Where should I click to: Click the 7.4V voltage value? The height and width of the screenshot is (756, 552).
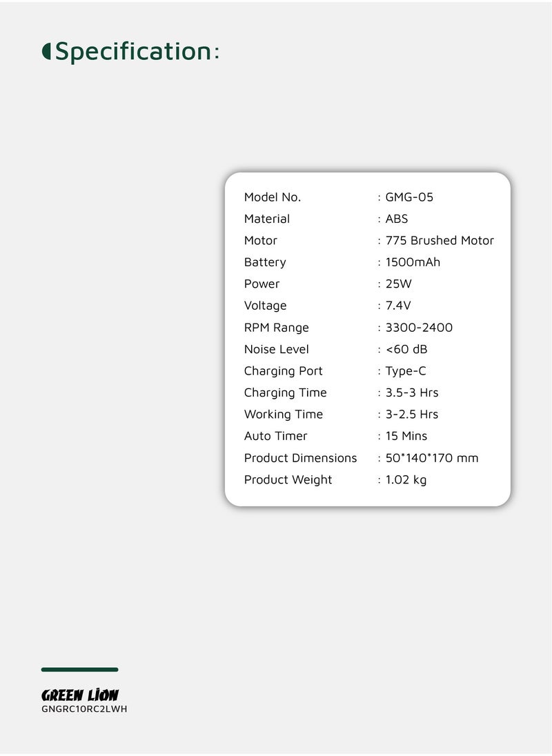[x=398, y=306]
